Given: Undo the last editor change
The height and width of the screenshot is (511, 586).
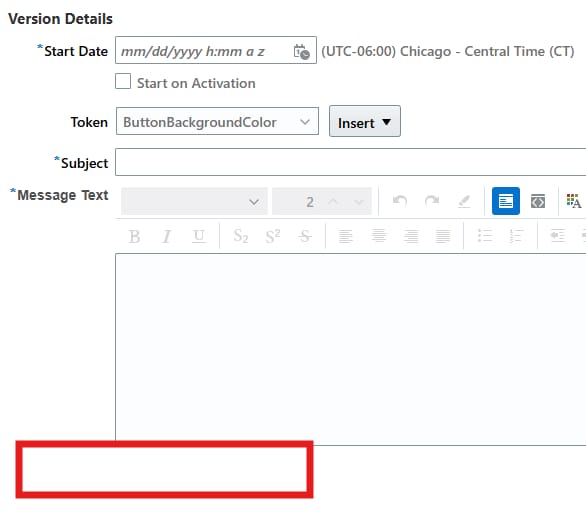Looking at the screenshot, I should tap(400, 201).
